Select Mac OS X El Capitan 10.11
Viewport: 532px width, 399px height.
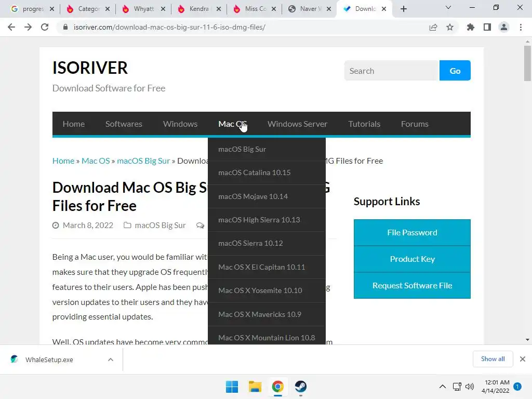tap(267, 267)
